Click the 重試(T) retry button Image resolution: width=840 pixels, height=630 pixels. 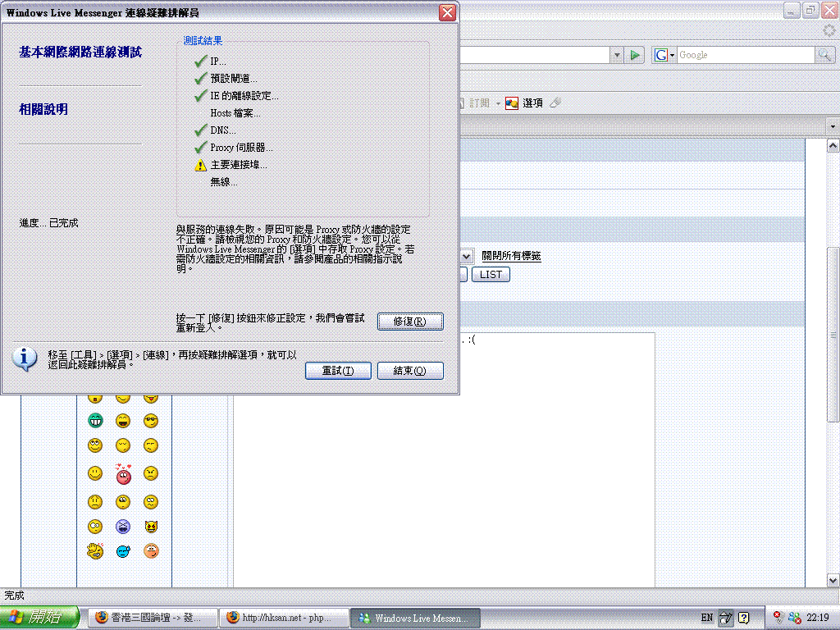point(338,371)
